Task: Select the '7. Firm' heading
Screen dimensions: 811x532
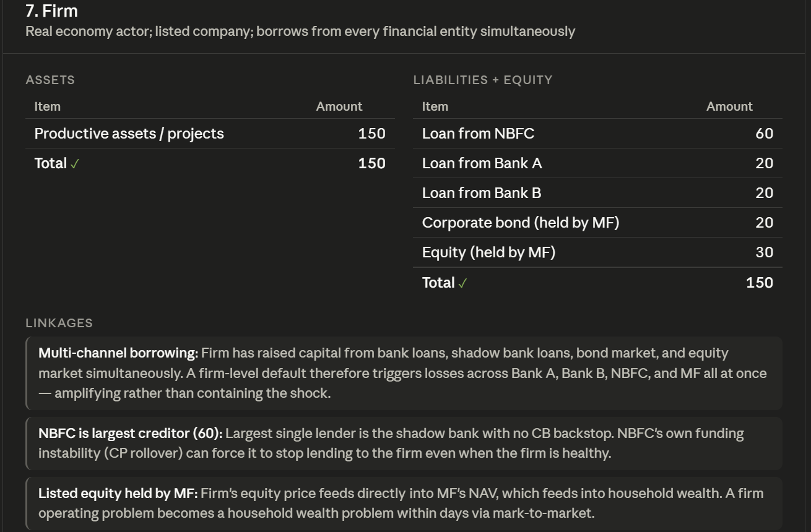Action: click(51, 11)
